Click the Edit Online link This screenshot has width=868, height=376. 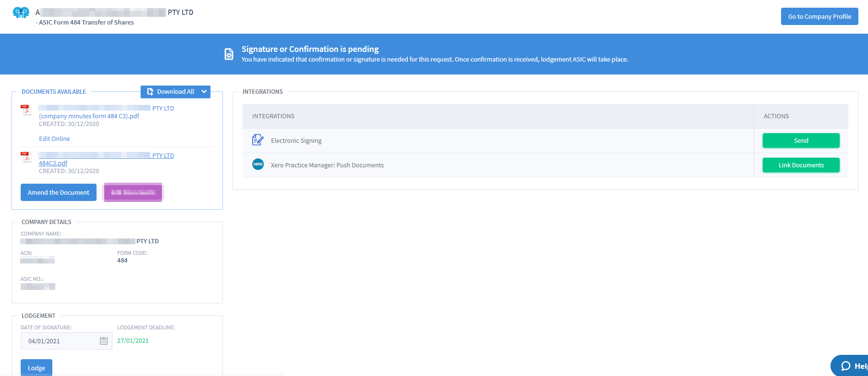pos(54,138)
